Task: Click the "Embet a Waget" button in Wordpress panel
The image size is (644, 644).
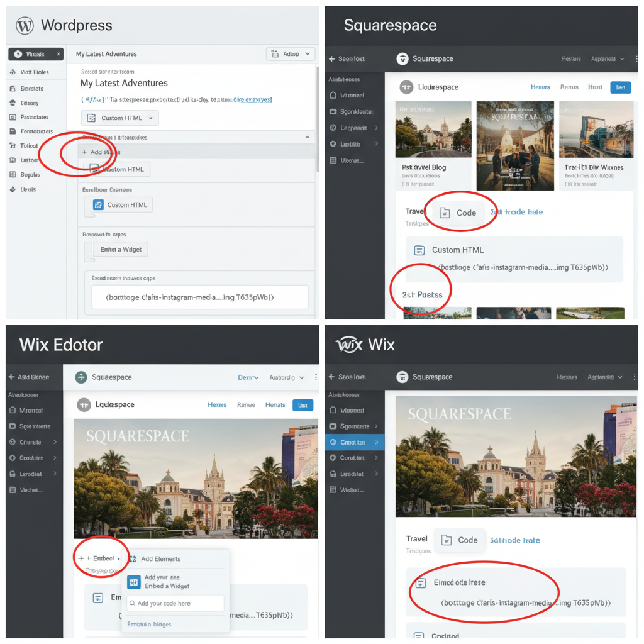Action: [121, 249]
